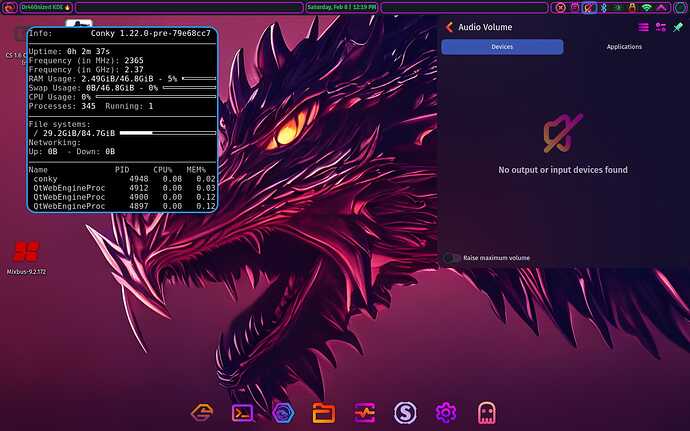
Task: Click the Conky RAM Usage bar
Action: (199, 79)
